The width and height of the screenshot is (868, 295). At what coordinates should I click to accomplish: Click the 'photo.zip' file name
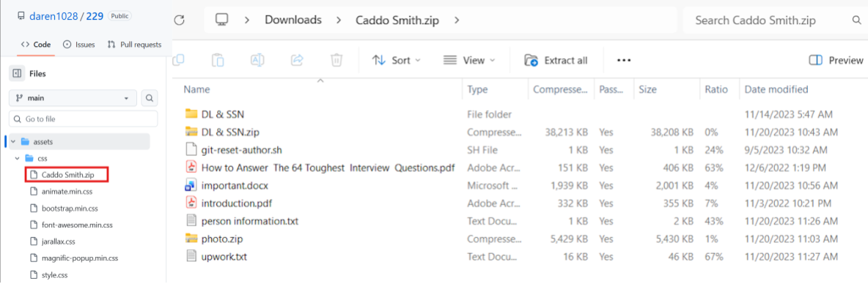click(x=222, y=239)
